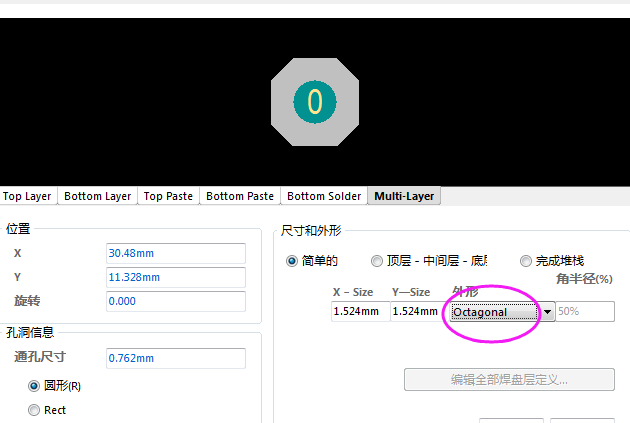Activate the Multi-Layer tab

(404, 196)
